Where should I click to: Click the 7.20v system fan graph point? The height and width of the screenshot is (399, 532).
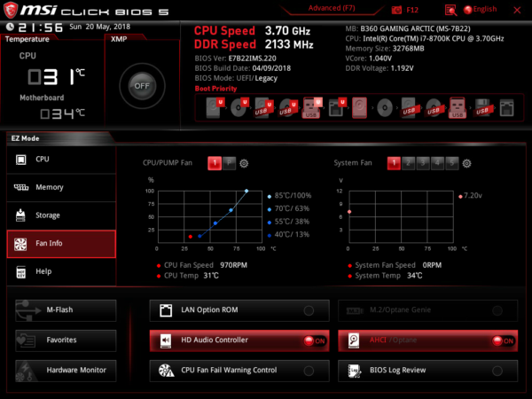point(349,212)
